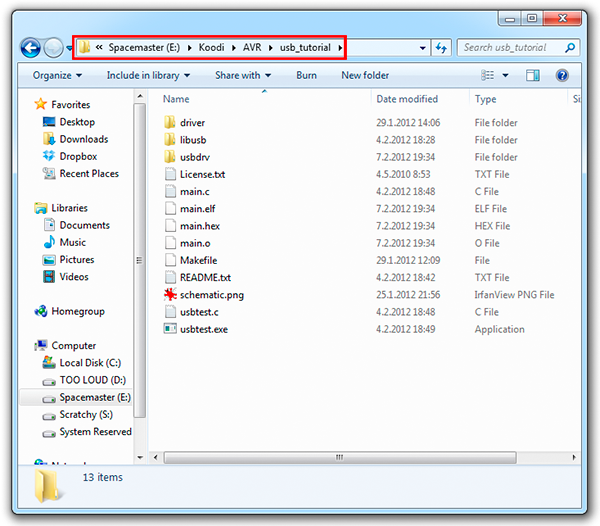Viewport: 600px width, 526px height.
Task: Open the Organize menu
Action: tap(57, 75)
